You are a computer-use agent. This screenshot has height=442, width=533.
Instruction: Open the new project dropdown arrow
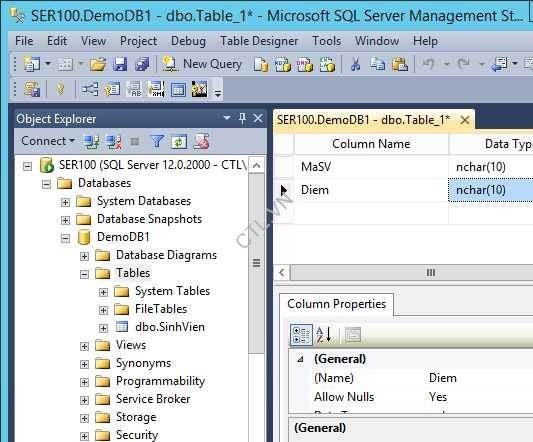click(48, 63)
